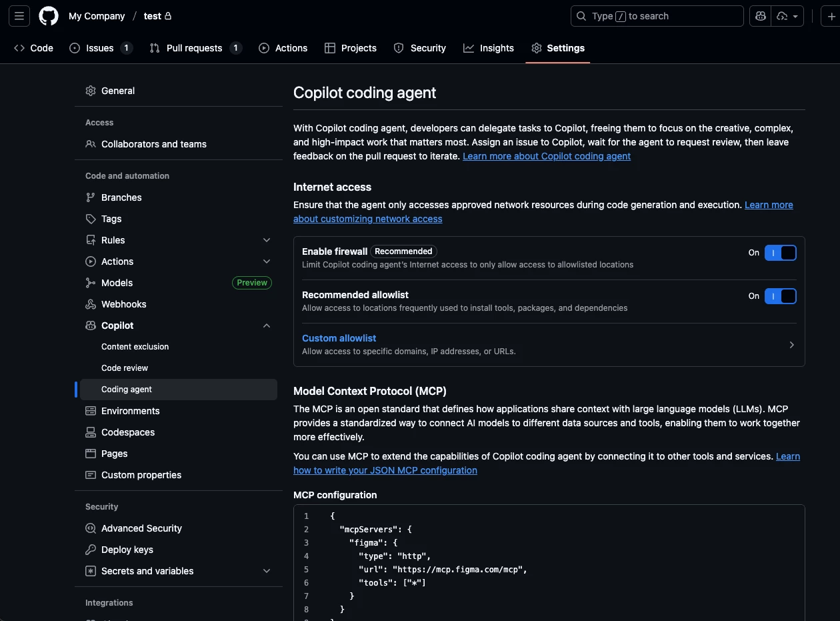Click the Webhooks icon

click(x=91, y=304)
